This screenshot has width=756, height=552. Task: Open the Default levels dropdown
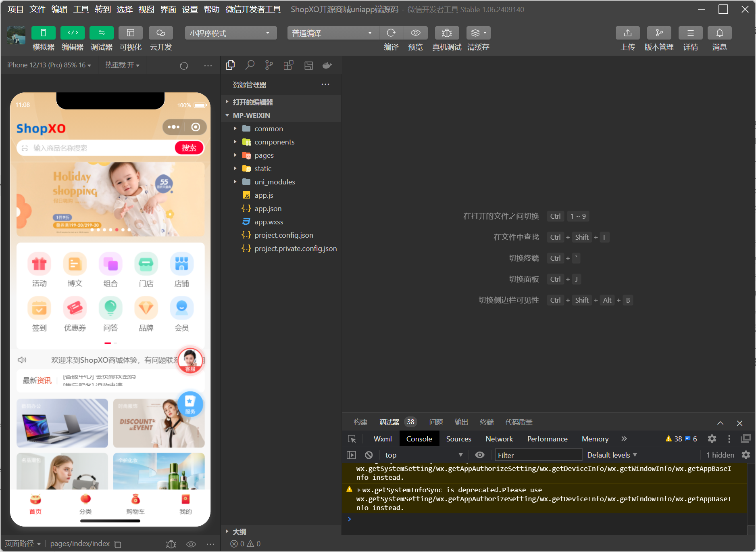[612, 455]
